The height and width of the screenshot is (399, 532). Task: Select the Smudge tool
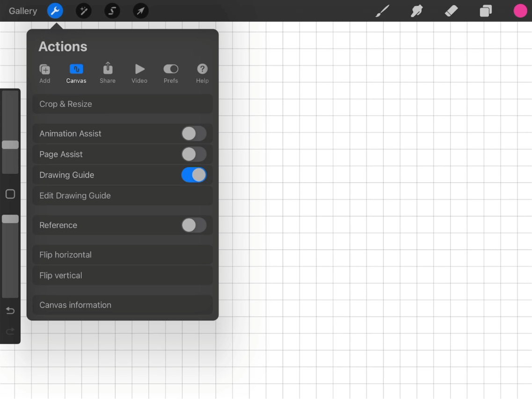[x=416, y=11]
